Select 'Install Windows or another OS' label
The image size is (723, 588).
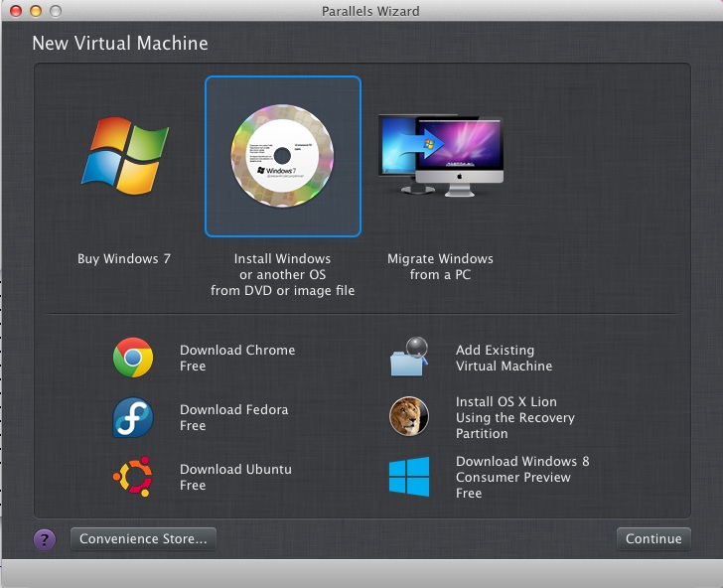point(283,275)
